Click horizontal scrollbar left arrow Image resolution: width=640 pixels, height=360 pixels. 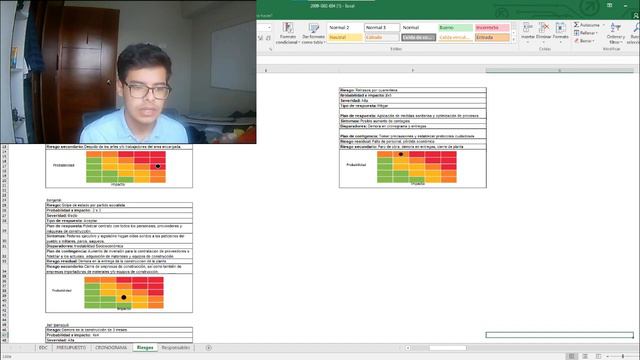(408, 348)
